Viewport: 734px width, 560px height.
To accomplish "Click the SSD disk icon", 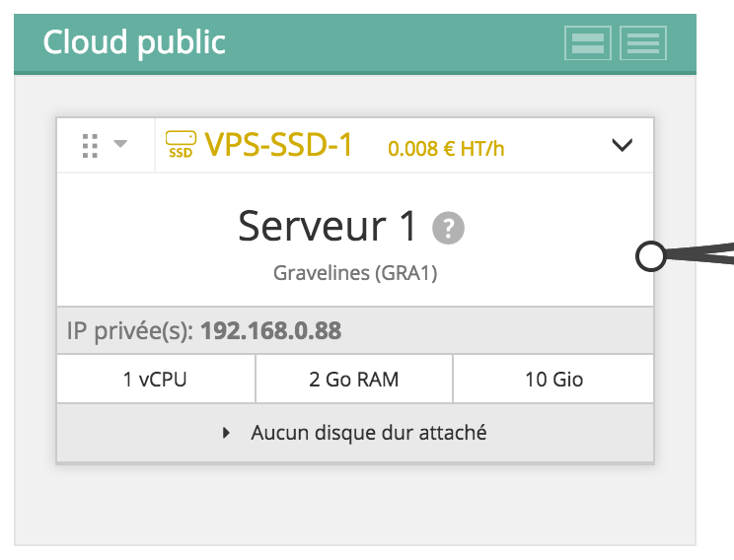I will coord(180,145).
